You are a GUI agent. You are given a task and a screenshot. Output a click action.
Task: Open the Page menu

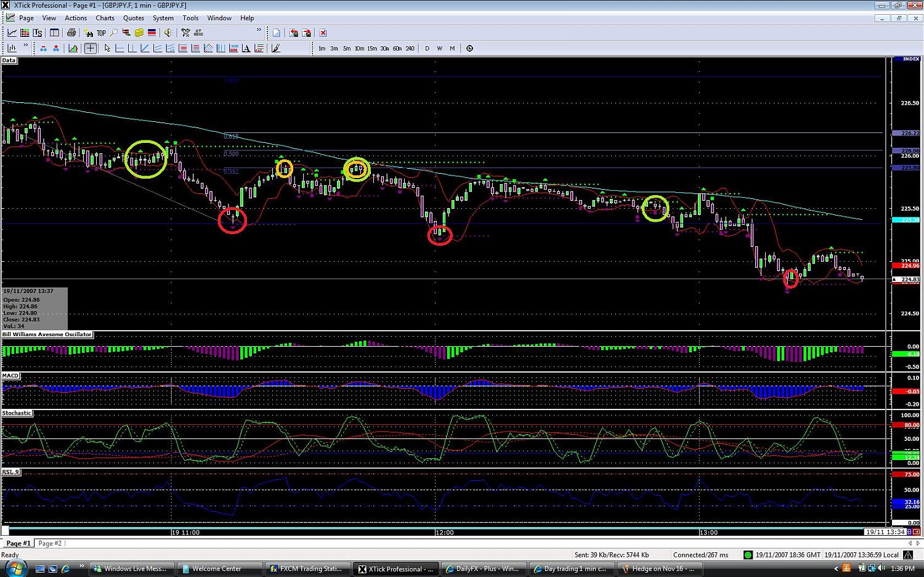tap(26, 18)
